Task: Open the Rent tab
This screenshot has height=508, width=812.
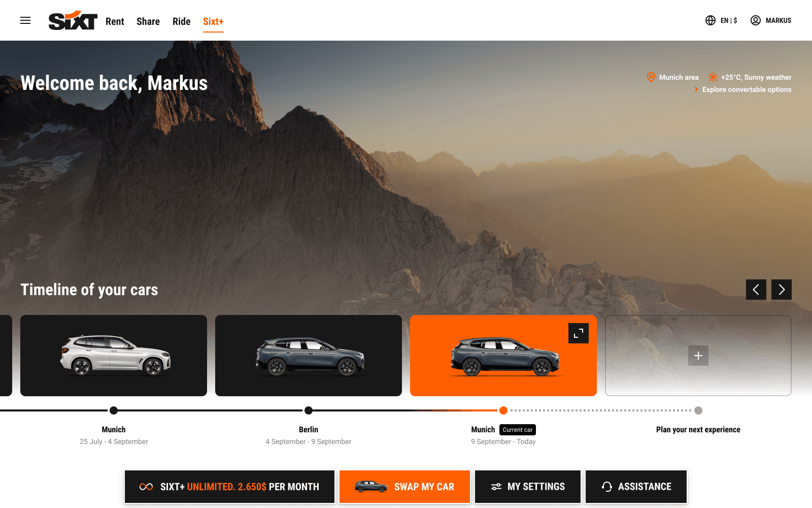Action: 115,21
